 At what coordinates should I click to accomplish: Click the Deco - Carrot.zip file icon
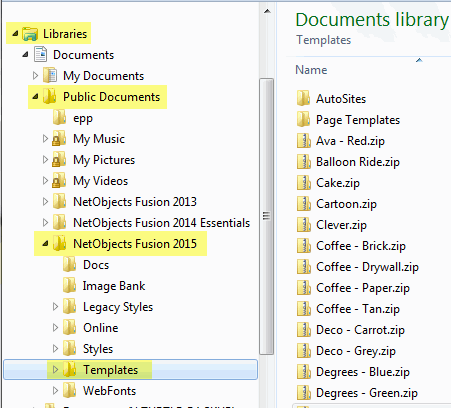click(304, 330)
